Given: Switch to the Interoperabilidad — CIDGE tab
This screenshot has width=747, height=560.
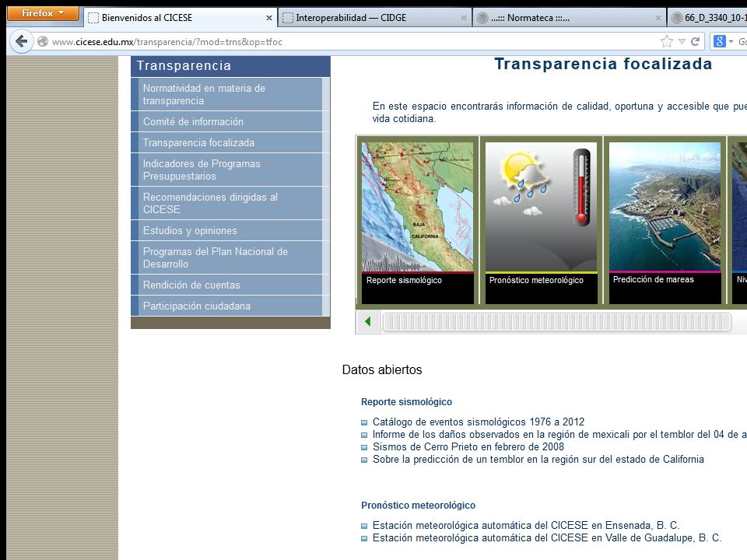Looking at the screenshot, I should [x=374, y=18].
